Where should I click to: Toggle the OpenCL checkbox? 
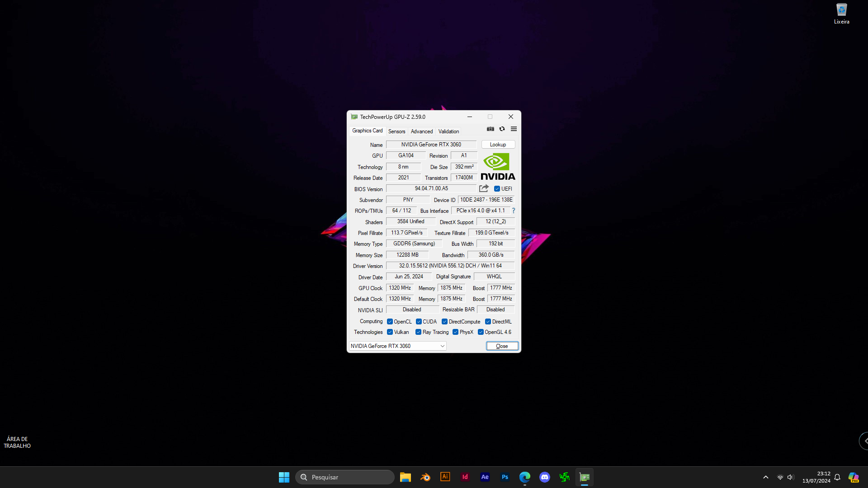coord(390,322)
